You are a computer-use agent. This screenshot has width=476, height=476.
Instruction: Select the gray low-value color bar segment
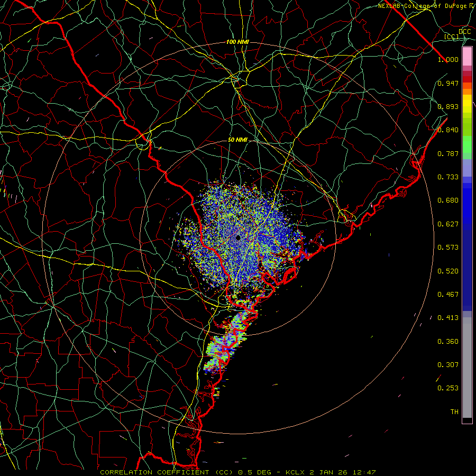pos(467,368)
